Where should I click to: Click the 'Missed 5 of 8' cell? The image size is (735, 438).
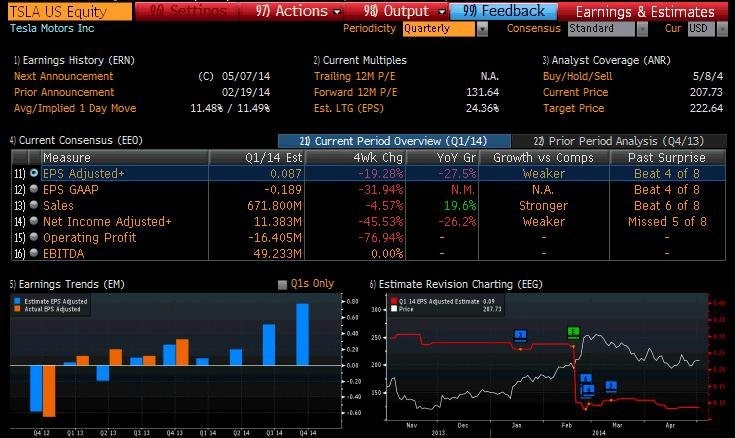[667, 221]
